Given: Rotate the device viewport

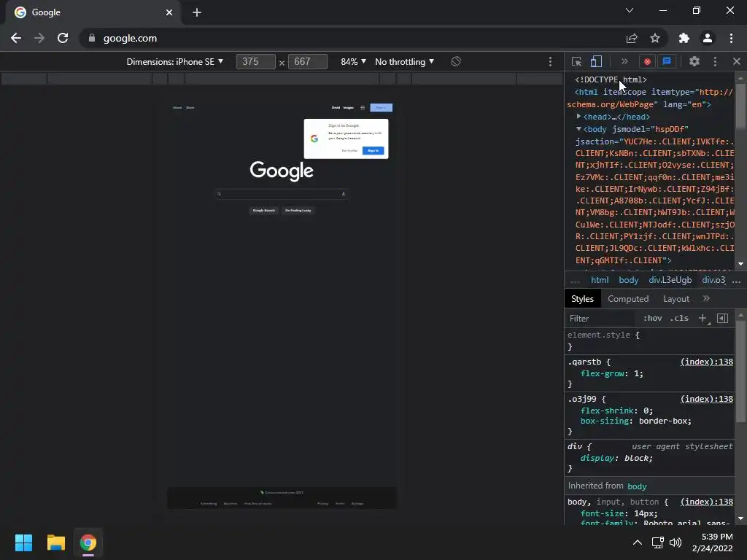Looking at the screenshot, I should 456,61.
